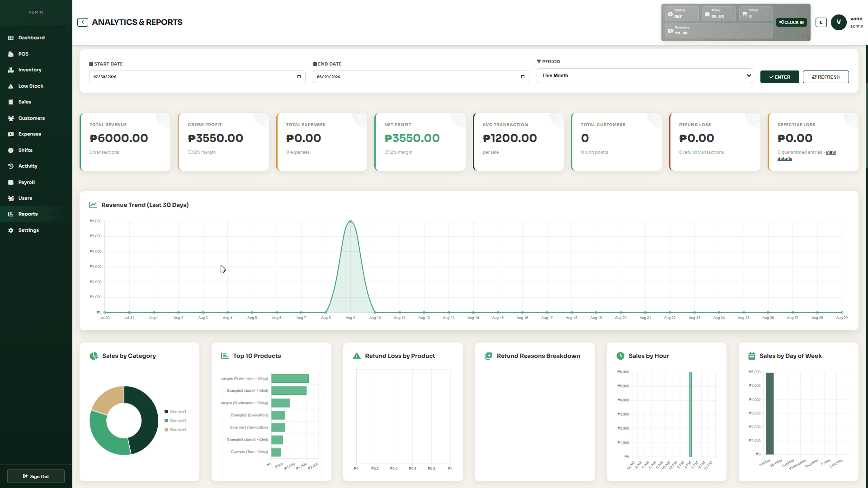Open the Reports menu item
This screenshot has height=488, width=868.
point(36,214)
